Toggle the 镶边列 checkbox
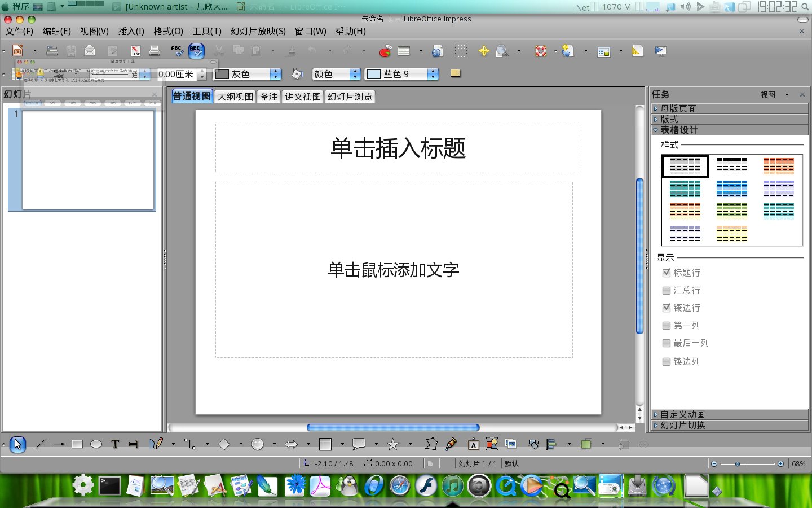Viewport: 812px width, 508px height. (x=667, y=361)
